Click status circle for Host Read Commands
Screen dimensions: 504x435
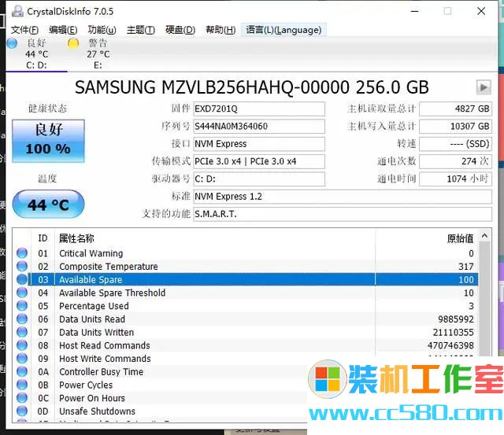point(22,345)
